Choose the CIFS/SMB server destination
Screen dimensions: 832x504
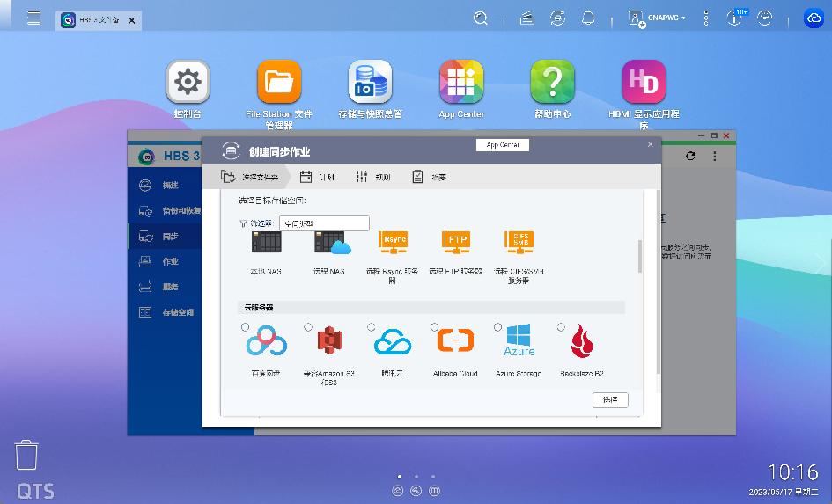(519, 242)
